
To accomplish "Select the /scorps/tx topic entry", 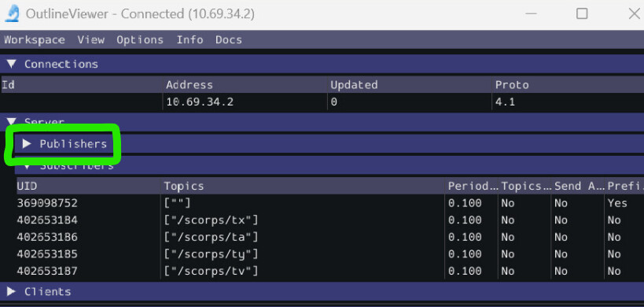I will click(x=211, y=220).
